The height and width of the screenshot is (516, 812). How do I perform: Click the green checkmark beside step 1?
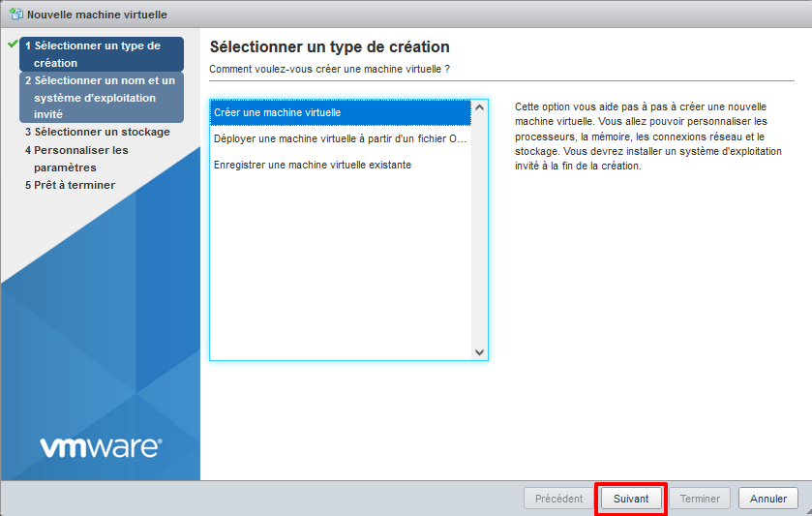click(x=13, y=45)
